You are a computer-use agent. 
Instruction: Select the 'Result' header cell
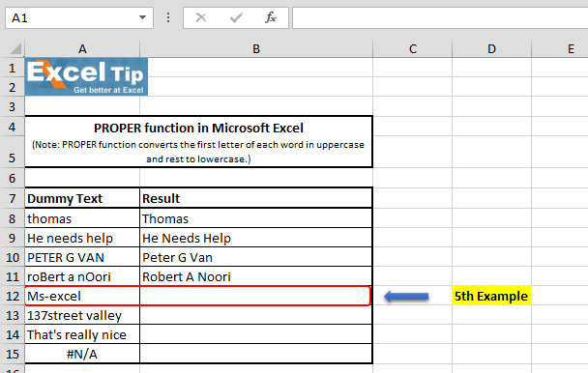click(255, 198)
